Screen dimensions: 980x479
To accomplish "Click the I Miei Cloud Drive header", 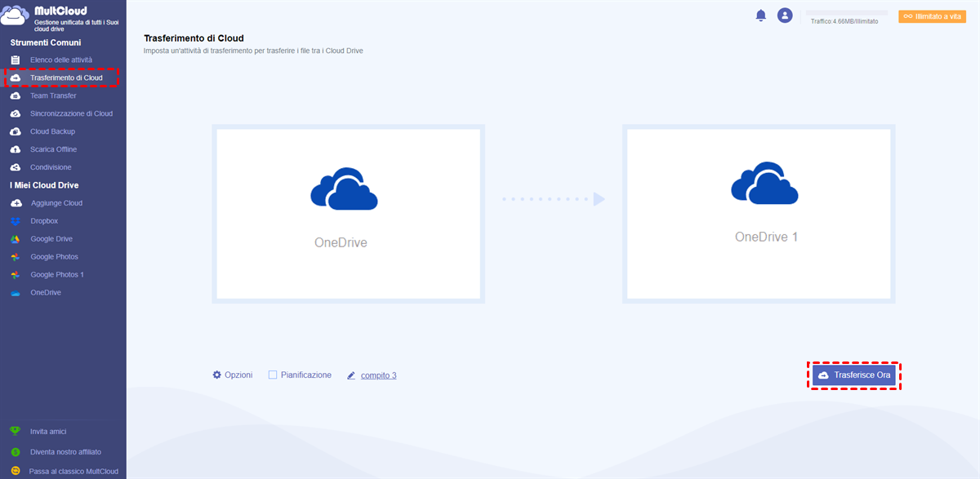I will pos(44,185).
